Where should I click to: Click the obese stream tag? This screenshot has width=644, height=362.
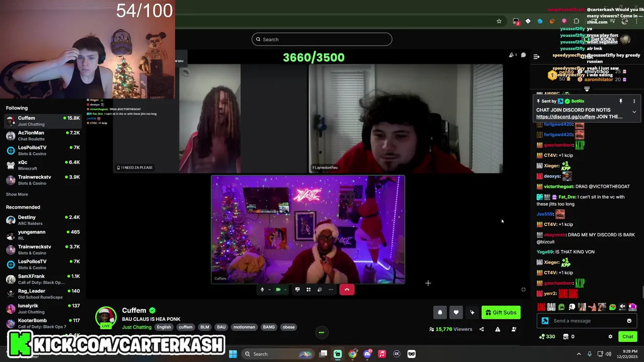tap(288, 327)
